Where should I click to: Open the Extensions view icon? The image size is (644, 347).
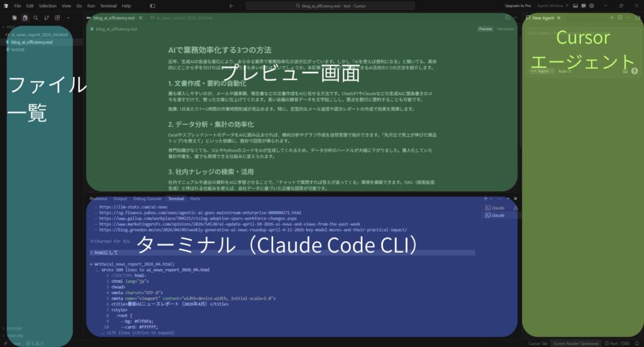pyautogui.click(x=57, y=18)
